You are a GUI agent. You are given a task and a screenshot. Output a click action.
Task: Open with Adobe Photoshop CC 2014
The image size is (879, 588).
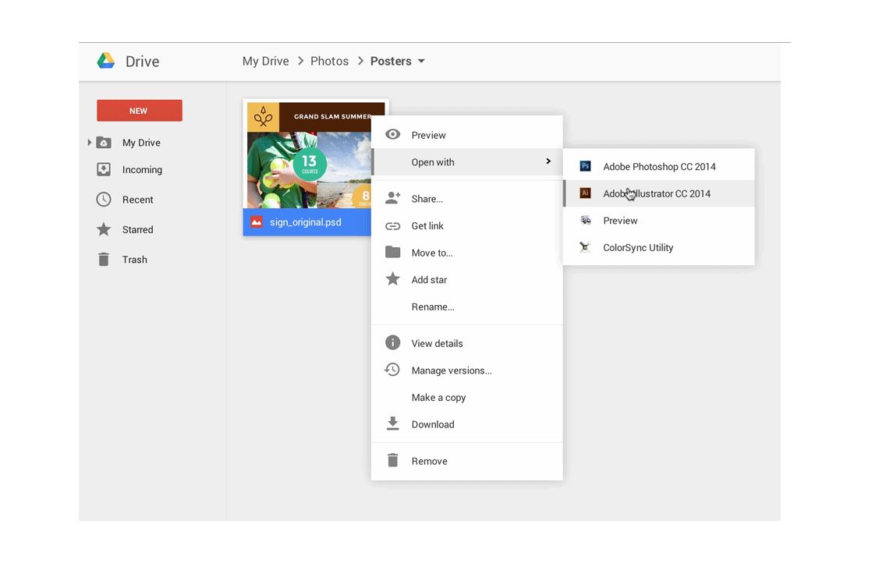click(x=659, y=166)
